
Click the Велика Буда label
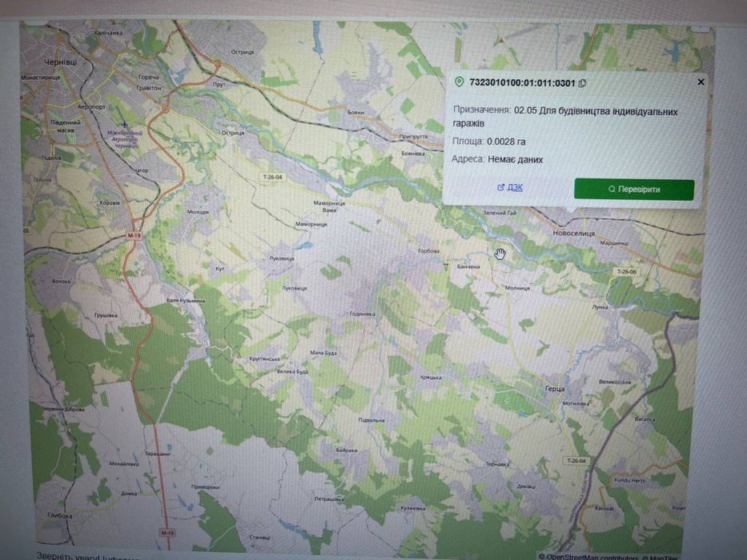[292, 371]
